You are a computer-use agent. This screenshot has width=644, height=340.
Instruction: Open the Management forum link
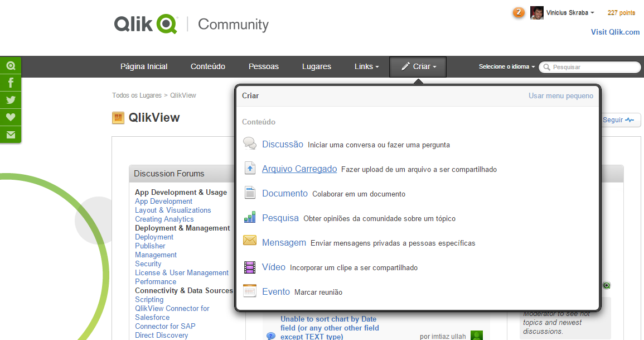[x=156, y=255]
